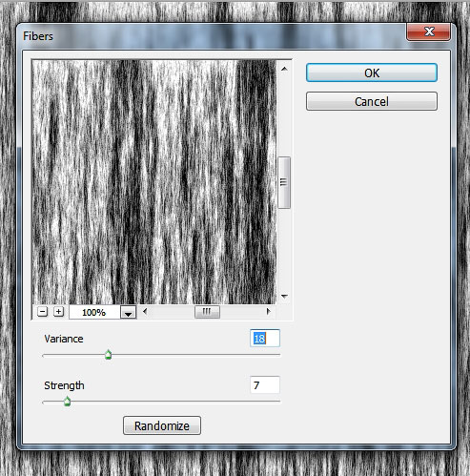Image resolution: width=470 pixels, height=476 pixels.
Task: Click the preview scroll up arrow
Action: (284, 69)
